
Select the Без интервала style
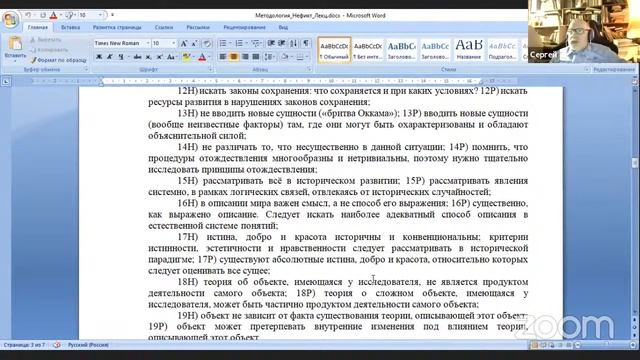click(368, 50)
